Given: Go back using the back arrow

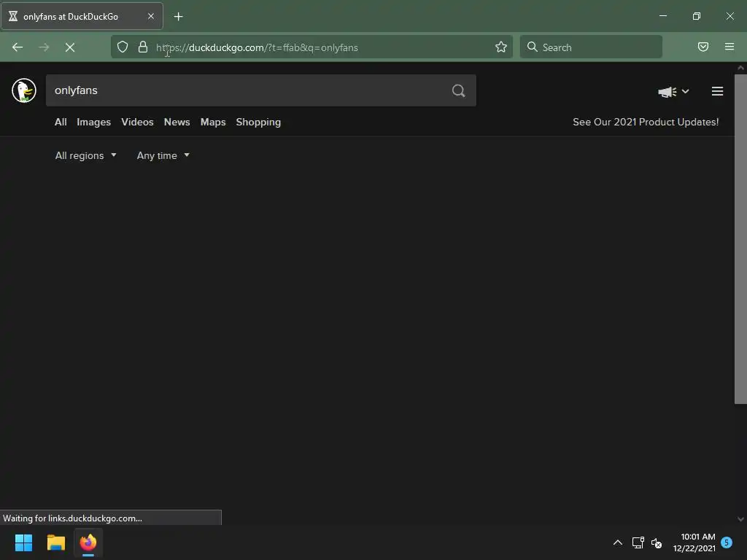Looking at the screenshot, I should 18,47.
